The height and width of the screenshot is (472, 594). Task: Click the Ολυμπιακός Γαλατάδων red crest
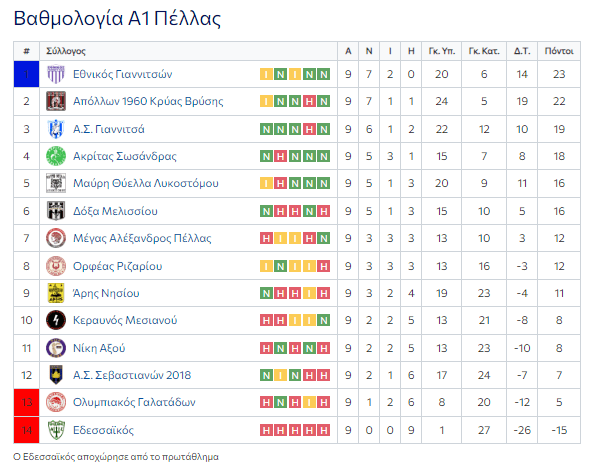click(56, 402)
